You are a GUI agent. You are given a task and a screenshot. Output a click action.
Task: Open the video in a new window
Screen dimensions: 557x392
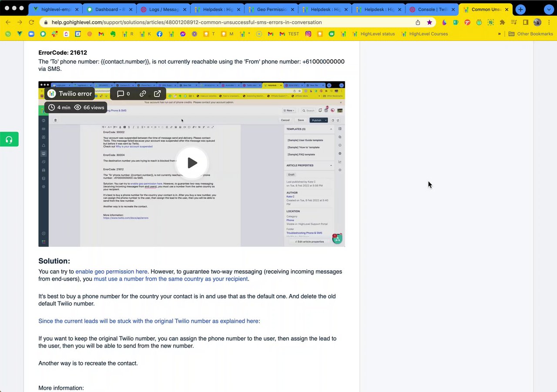click(158, 94)
